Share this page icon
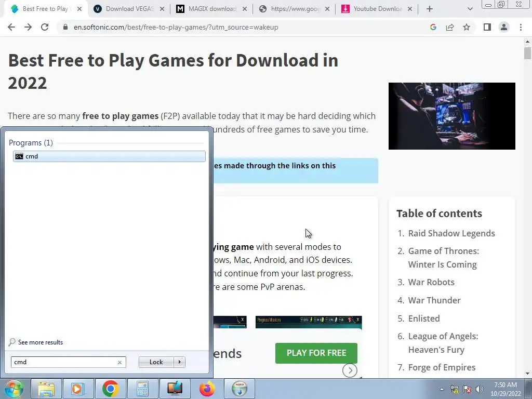The image size is (532, 399). click(x=450, y=27)
